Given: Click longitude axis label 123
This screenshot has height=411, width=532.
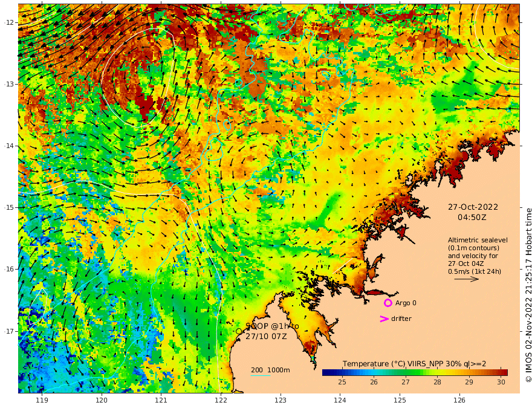Looking at the screenshot, I should (281, 400).
